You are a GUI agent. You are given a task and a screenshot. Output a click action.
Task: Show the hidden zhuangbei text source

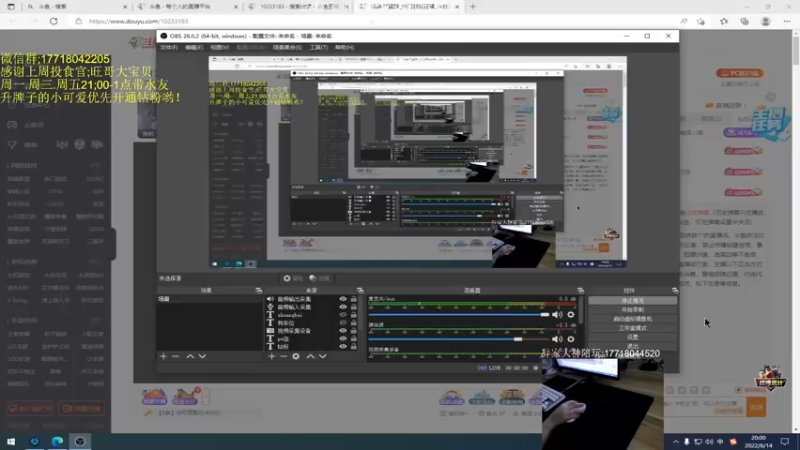(343, 315)
